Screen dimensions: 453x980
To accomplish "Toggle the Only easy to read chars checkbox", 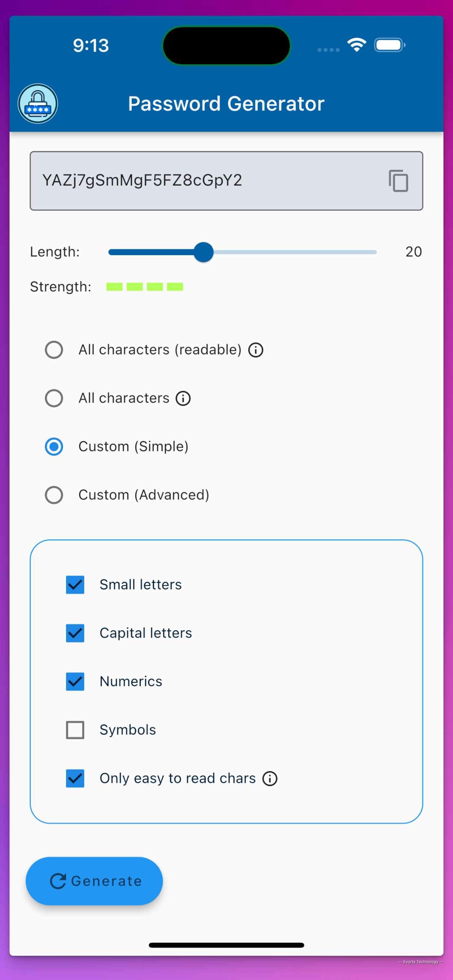I will 75,778.
